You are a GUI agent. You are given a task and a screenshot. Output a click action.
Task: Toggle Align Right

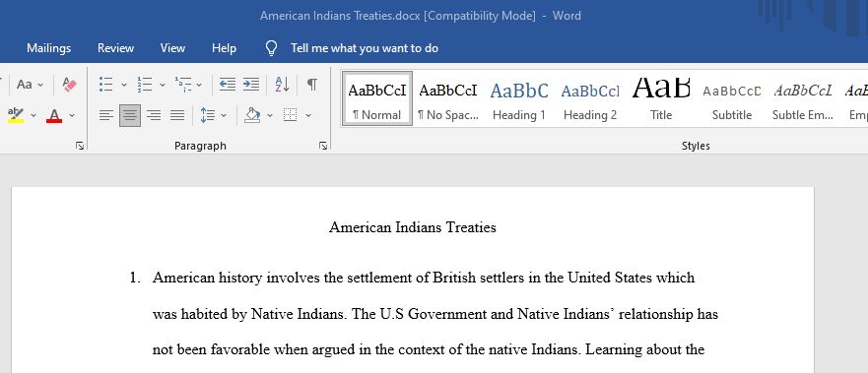pos(154,115)
